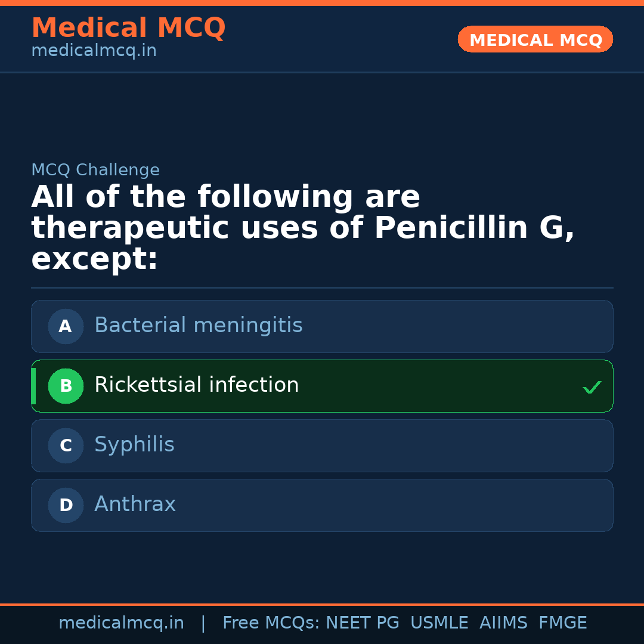Choose the Syphilis answer text
644x644 pixels.
[134, 445]
